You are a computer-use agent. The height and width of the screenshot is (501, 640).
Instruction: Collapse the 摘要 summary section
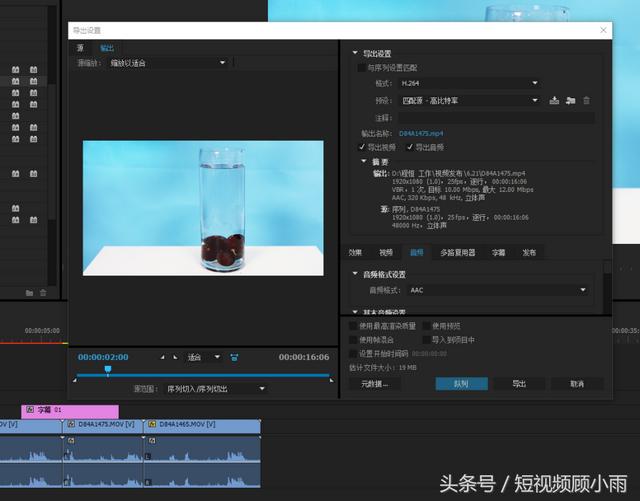[x=362, y=161]
